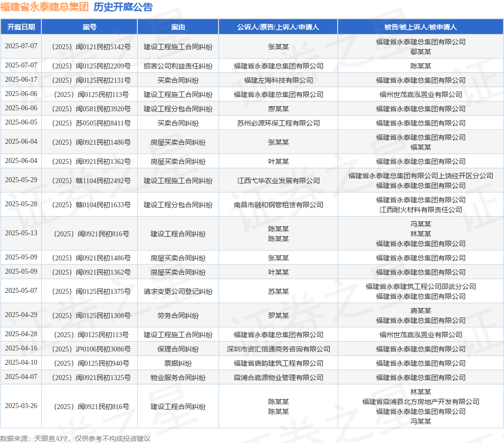
Task: Click the 损害公司利益责任纠纷 cause cell
Action: [x=178, y=66]
